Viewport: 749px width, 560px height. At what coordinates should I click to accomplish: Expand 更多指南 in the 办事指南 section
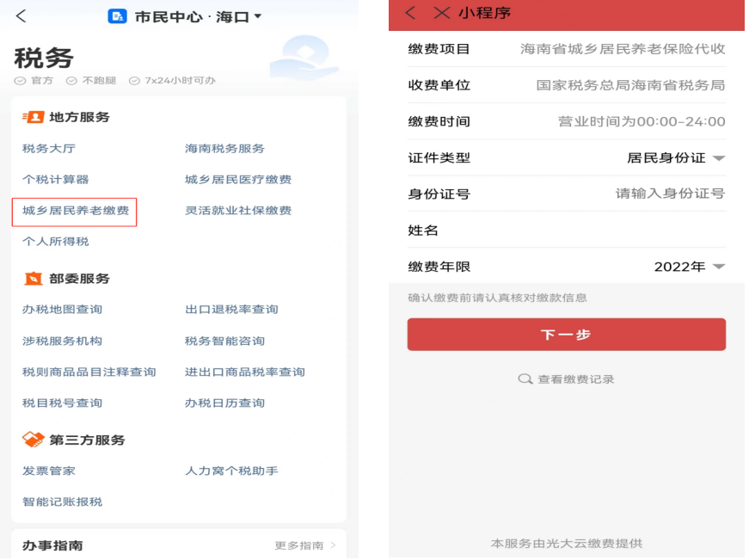pos(305,545)
